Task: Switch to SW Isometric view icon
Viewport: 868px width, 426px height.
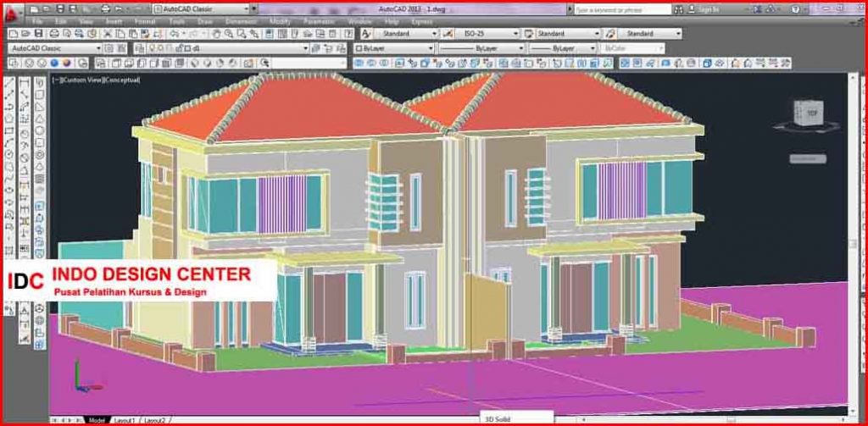Action: click(196, 63)
